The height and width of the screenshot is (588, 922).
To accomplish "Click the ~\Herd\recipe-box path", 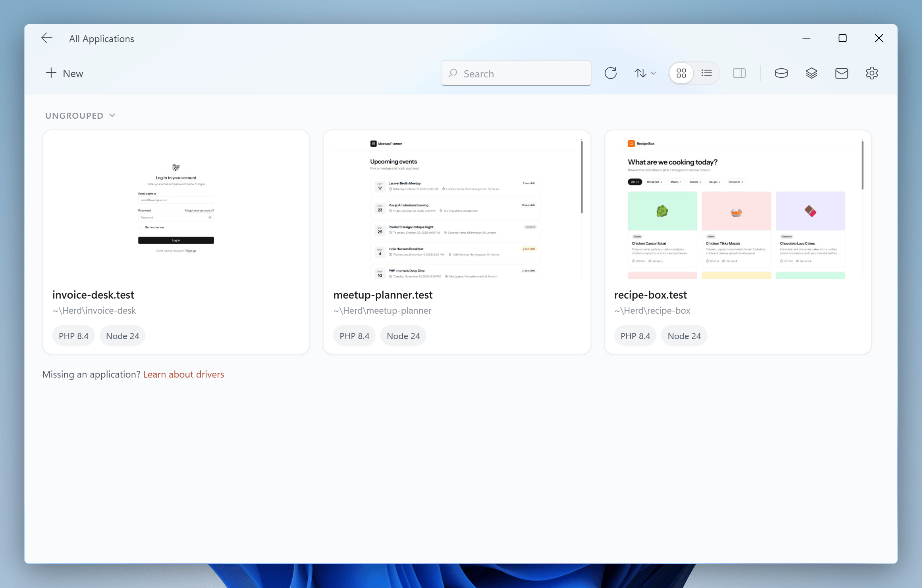I will click(x=652, y=310).
